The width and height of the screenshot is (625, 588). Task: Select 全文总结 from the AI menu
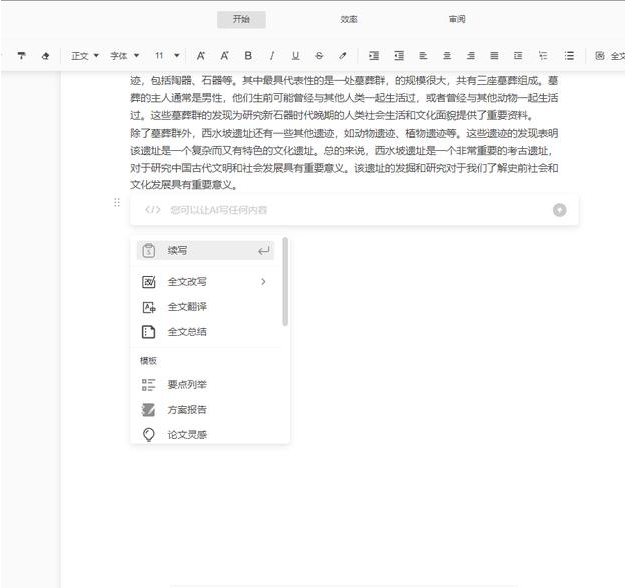tap(205, 332)
